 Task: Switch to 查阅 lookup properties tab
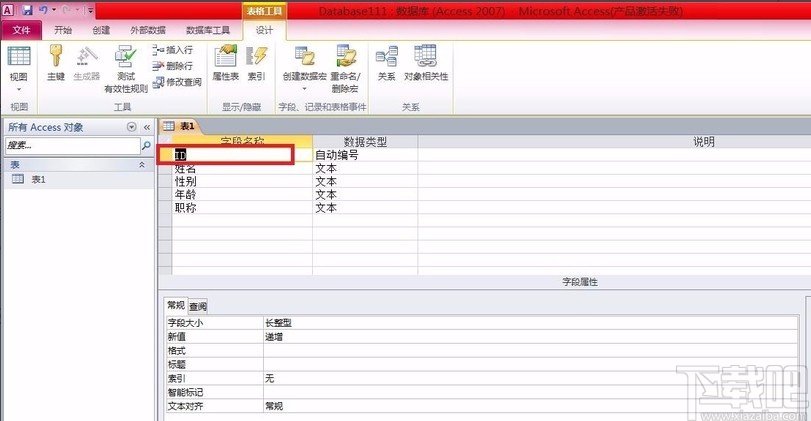[x=198, y=307]
